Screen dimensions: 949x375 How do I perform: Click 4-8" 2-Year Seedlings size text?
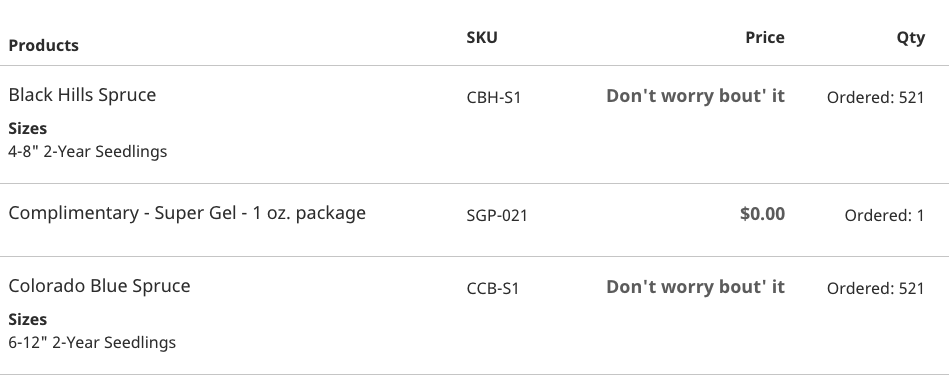[88, 151]
